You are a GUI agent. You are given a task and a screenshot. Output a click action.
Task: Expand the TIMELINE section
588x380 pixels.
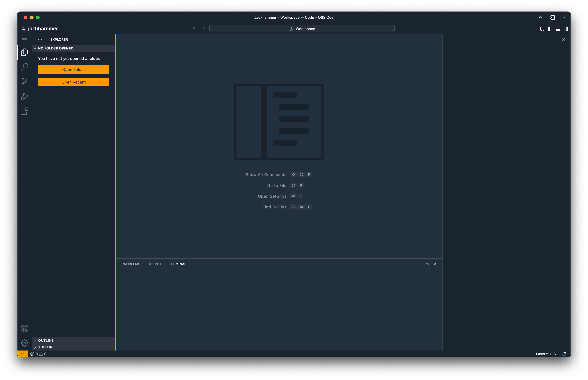(x=74, y=347)
